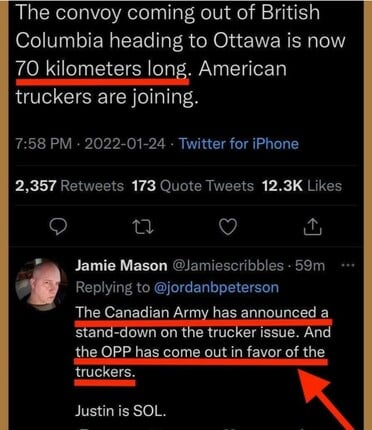Screen dimensions: 372x430
Task: Open the @jordanbpeterson mention link
Action: [x=216, y=287]
